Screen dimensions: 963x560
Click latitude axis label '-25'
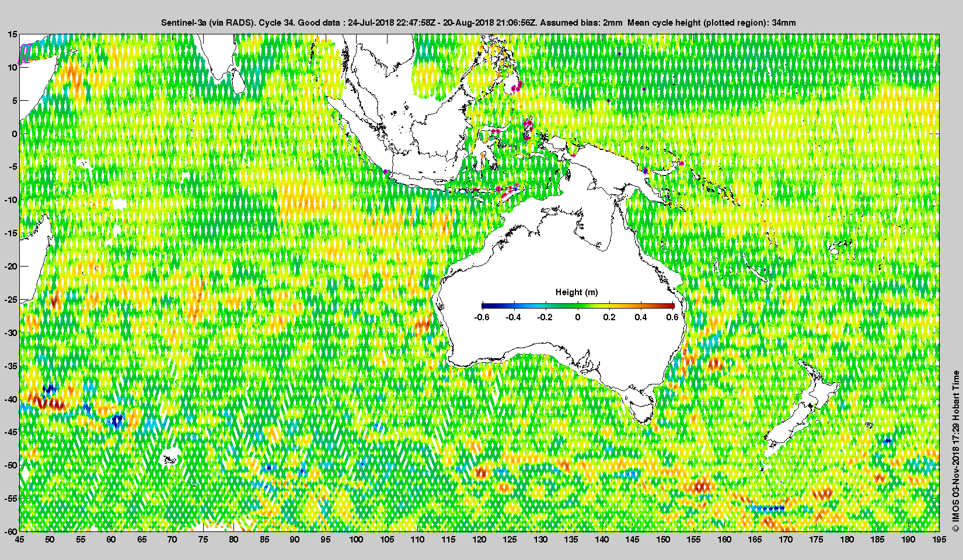click(10, 299)
